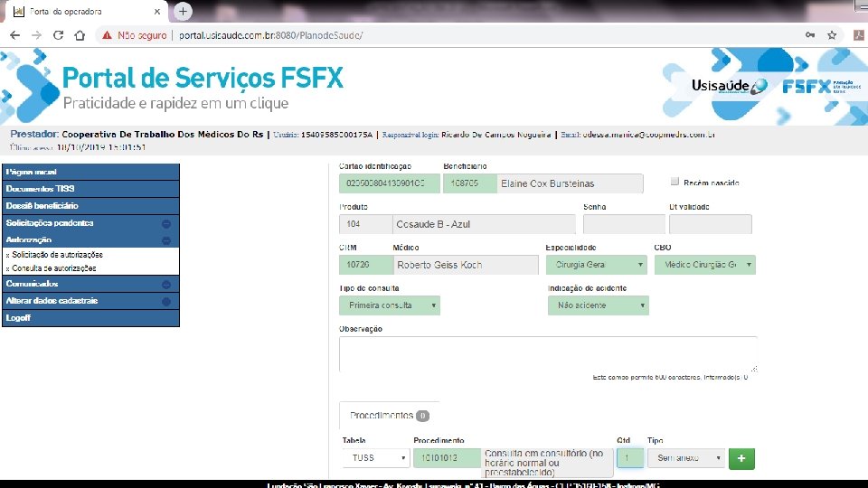Click the green plus add-procedure button
868x488 pixels.
pos(741,458)
